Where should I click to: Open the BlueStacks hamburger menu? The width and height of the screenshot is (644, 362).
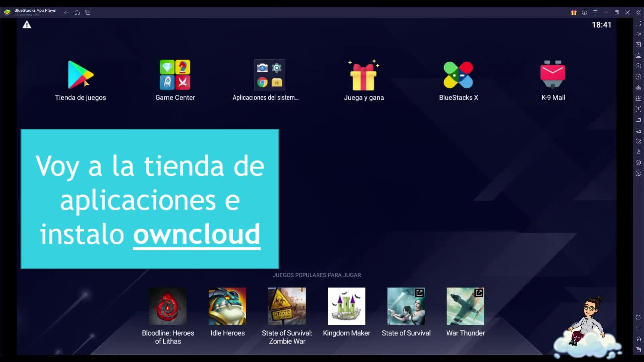[x=595, y=12]
